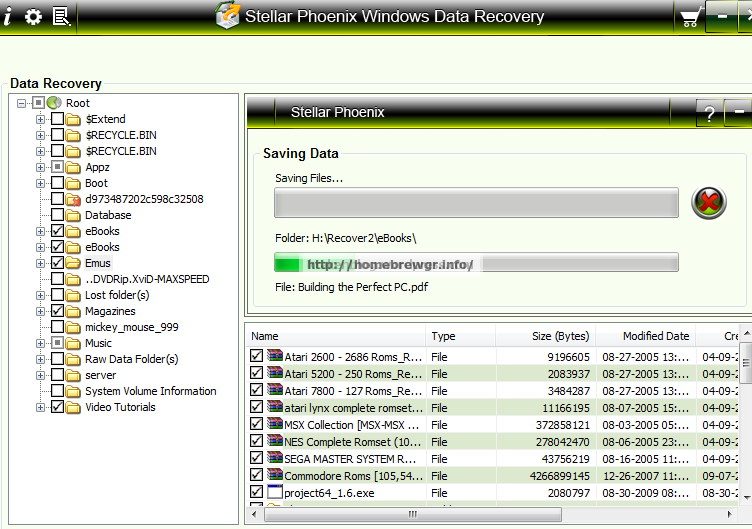
Task: Click the current file progress bar
Action: 476,262
